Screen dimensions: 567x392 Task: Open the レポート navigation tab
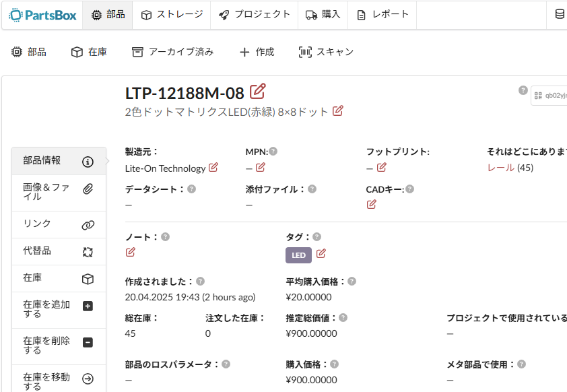[x=382, y=15]
